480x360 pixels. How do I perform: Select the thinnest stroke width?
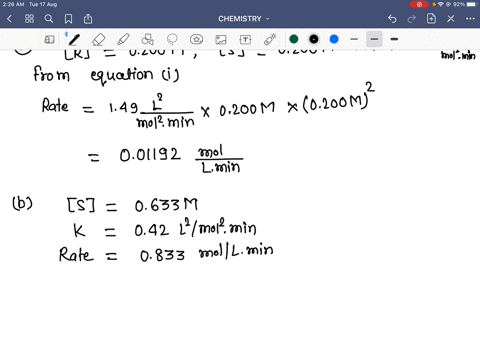point(354,39)
